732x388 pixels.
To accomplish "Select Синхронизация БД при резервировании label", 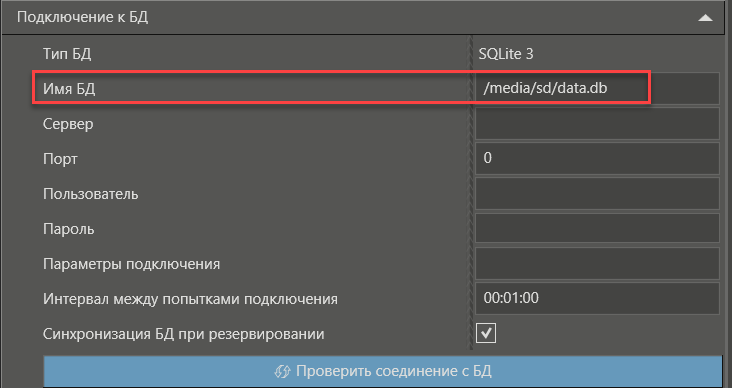I will tap(183, 334).
